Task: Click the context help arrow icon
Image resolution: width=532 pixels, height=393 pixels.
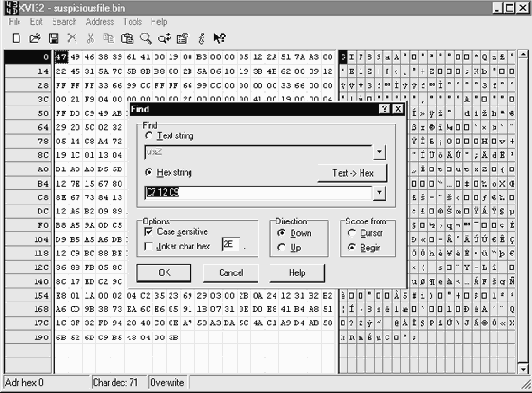Action: 220,38
